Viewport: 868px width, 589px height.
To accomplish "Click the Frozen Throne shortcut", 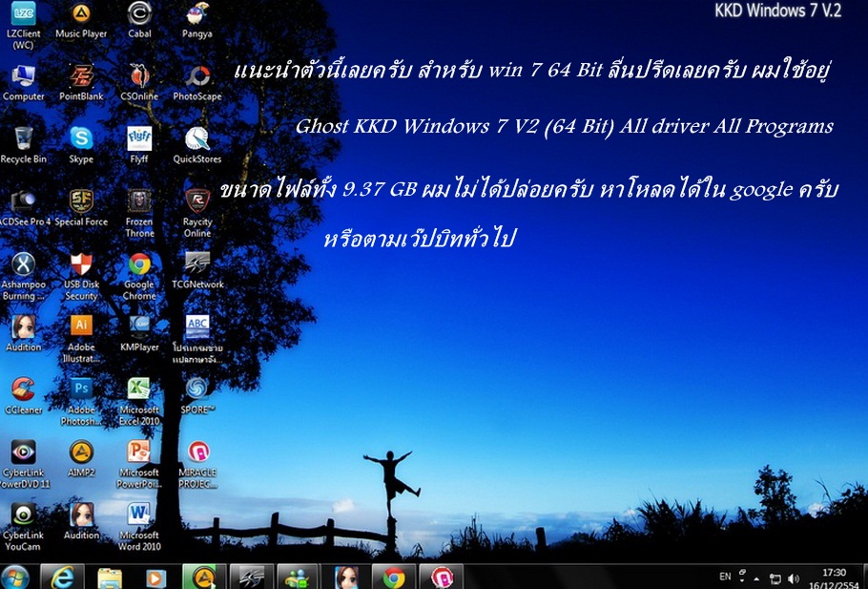I will (x=139, y=214).
